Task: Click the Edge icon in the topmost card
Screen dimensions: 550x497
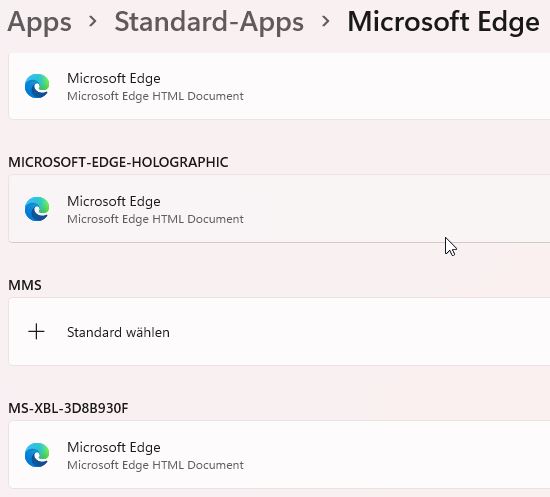Action: point(37,86)
